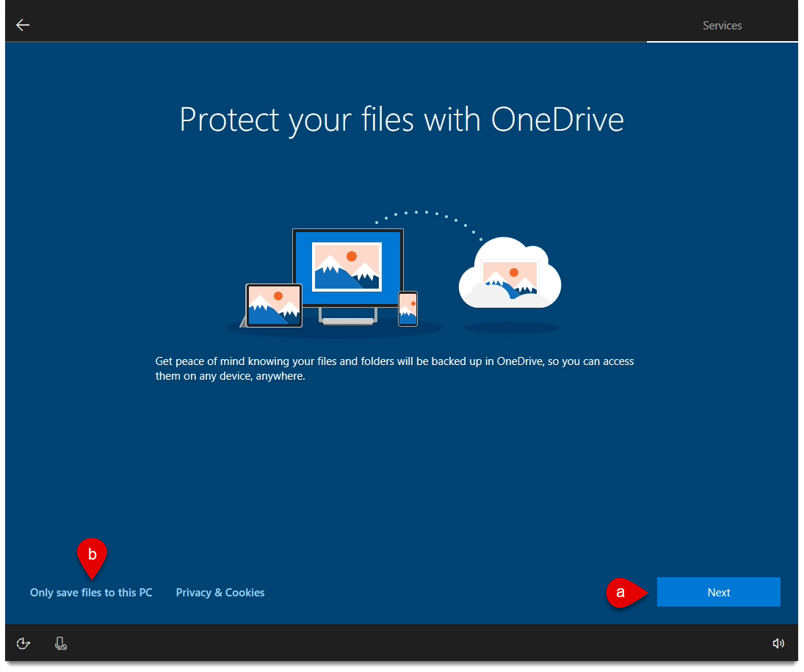Open the Ease of Access icon

(23, 643)
